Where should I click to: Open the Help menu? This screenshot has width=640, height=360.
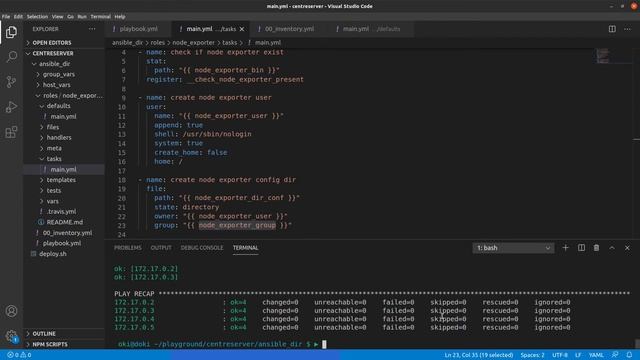click(x=120, y=17)
